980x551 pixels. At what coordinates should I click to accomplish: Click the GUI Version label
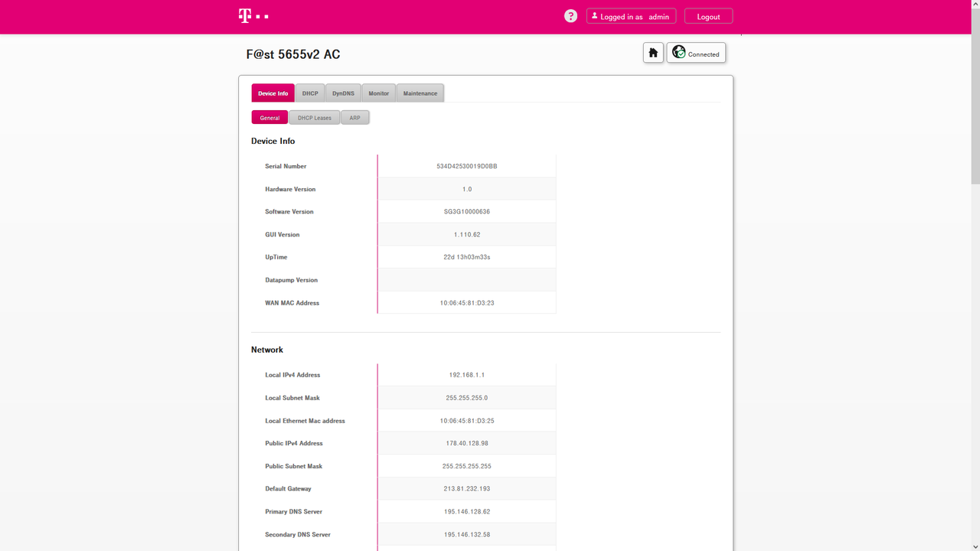(x=283, y=235)
